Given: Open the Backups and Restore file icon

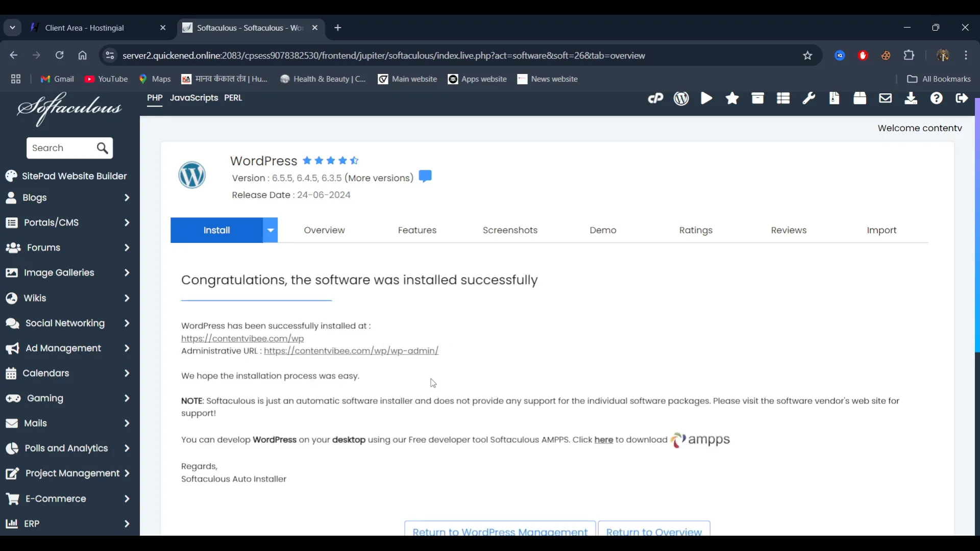Looking at the screenshot, I should coord(834,98).
